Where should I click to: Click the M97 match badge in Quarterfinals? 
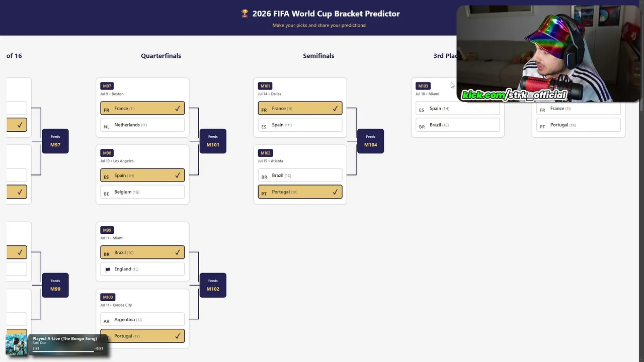107,86
